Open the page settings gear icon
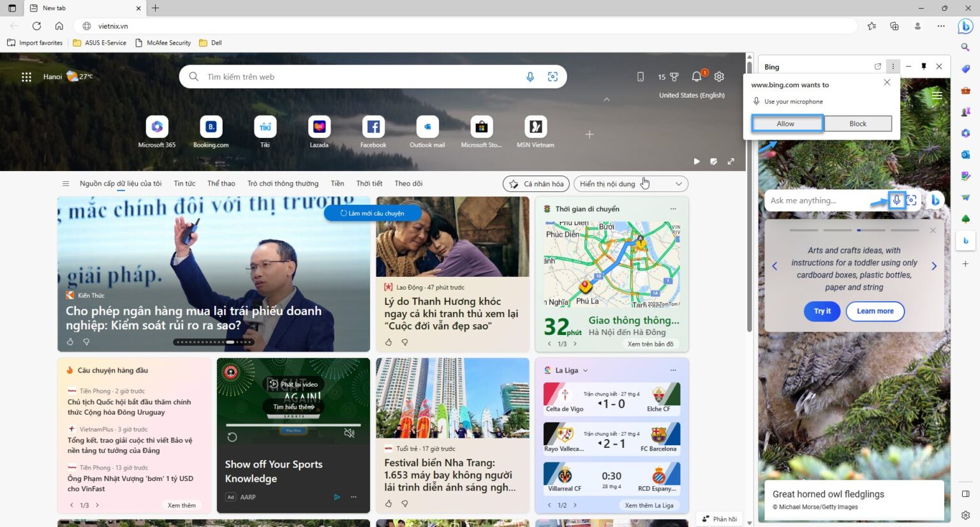Image resolution: width=980 pixels, height=527 pixels. click(719, 77)
